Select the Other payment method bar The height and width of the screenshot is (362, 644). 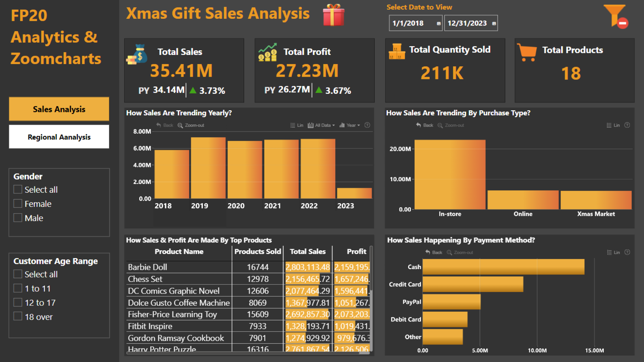point(443,337)
